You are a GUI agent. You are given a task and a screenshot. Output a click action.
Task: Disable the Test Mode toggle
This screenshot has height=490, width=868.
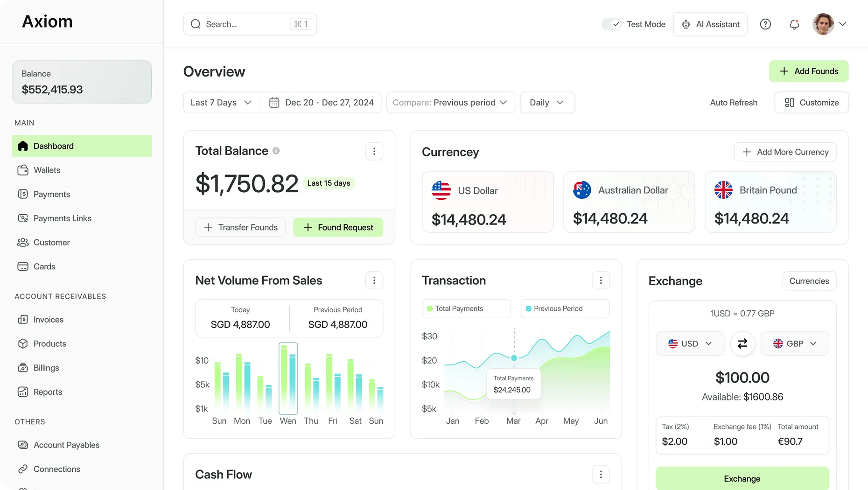click(611, 24)
